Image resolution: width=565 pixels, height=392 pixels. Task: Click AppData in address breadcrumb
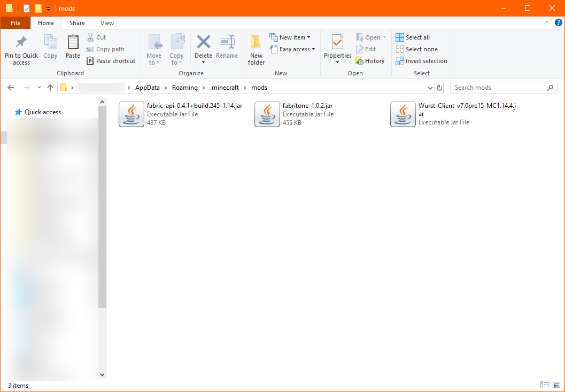(148, 88)
